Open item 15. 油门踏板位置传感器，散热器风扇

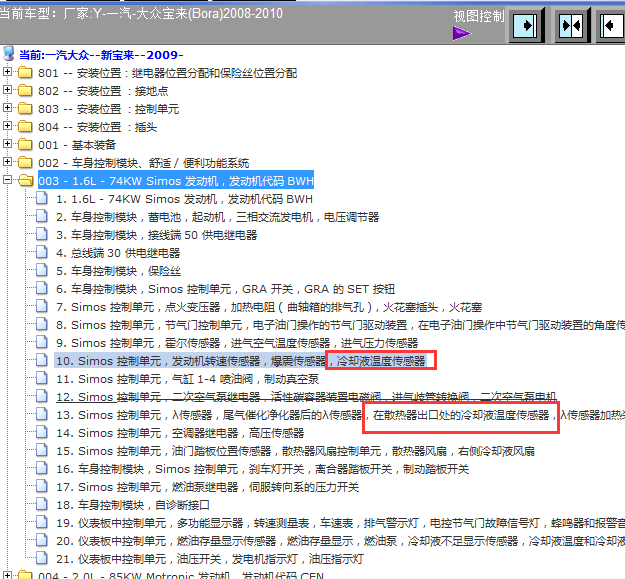click(x=295, y=451)
